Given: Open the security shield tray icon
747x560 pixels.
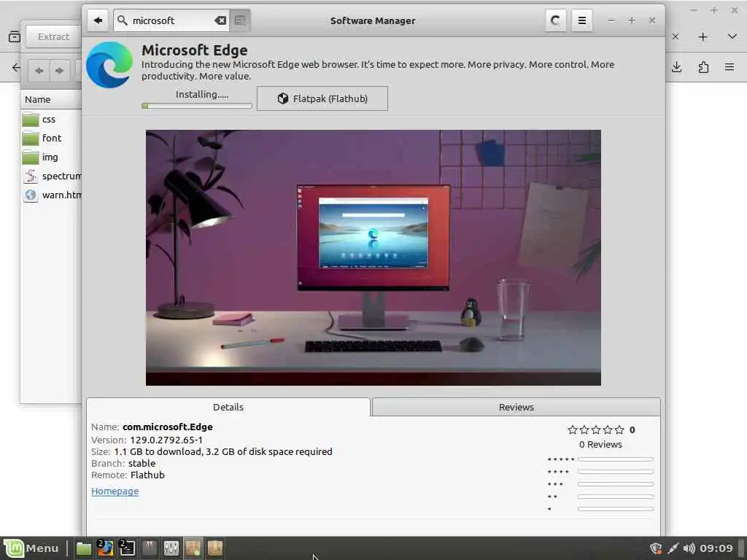Looking at the screenshot, I should pos(656,548).
